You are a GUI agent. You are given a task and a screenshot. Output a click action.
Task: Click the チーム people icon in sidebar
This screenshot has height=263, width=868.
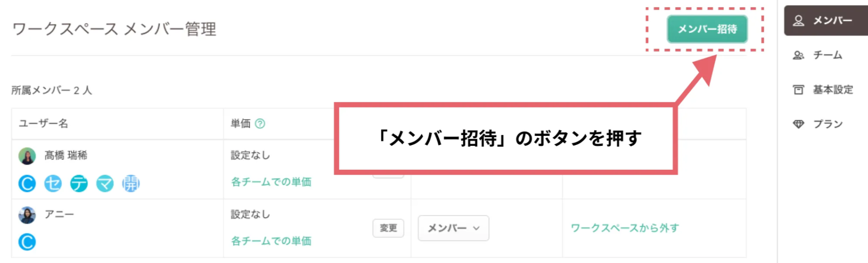click(x=798, y=55)
